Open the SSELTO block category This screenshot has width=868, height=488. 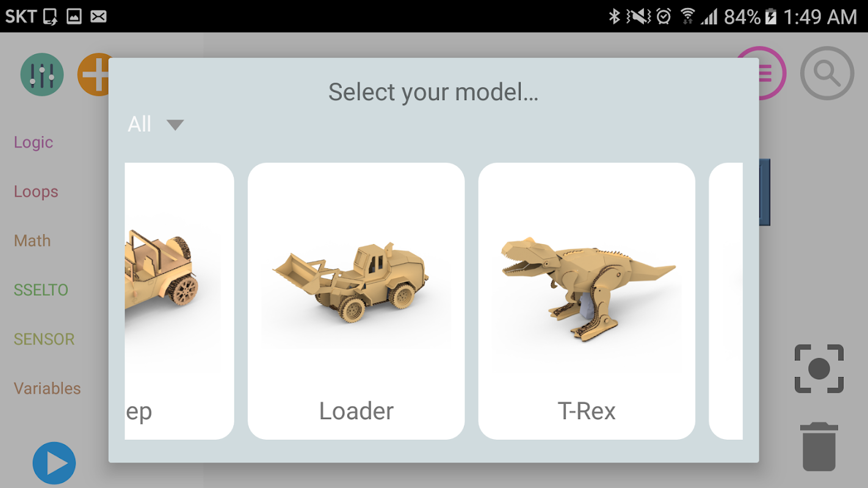tap(41, 290)
